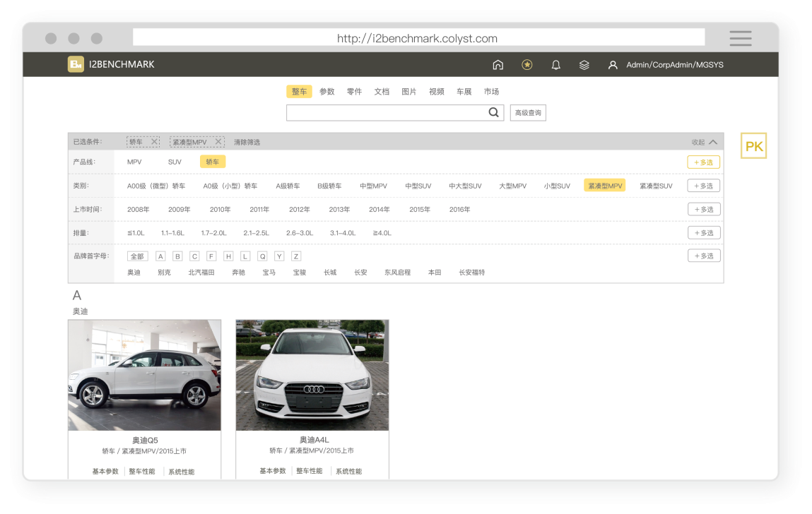Toggle the 轿车 product line filter
The width and height of the screenshot is (812, 514).
(212, 162)
